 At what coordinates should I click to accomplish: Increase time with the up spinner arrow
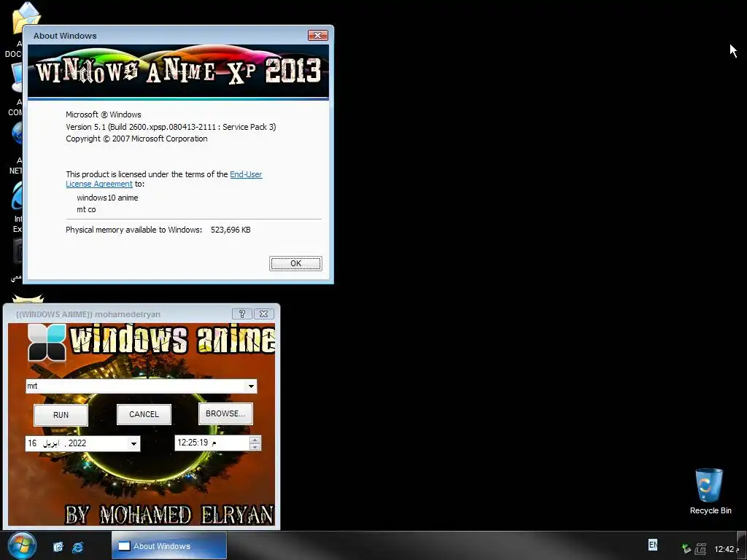point(255,440)
